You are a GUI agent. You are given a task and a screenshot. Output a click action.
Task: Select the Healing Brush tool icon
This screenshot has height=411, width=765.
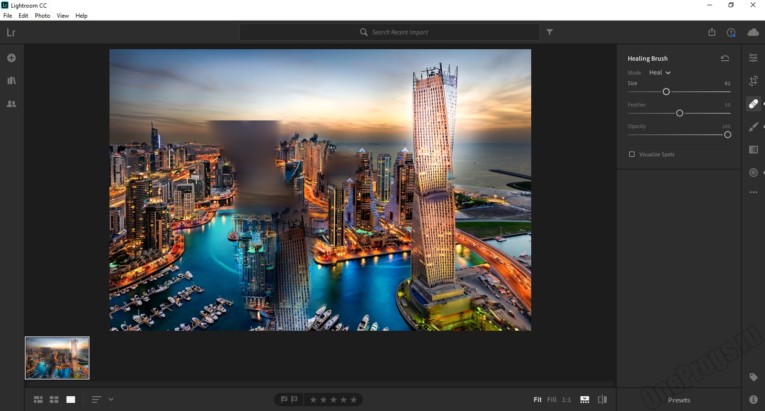753,103
